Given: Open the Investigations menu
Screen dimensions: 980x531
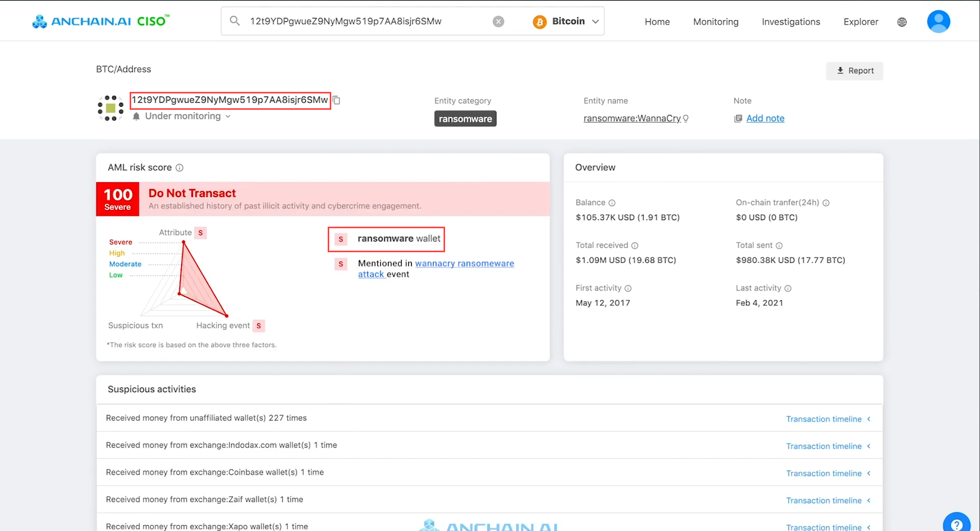Looking at the screenshot, I should 791,22.
